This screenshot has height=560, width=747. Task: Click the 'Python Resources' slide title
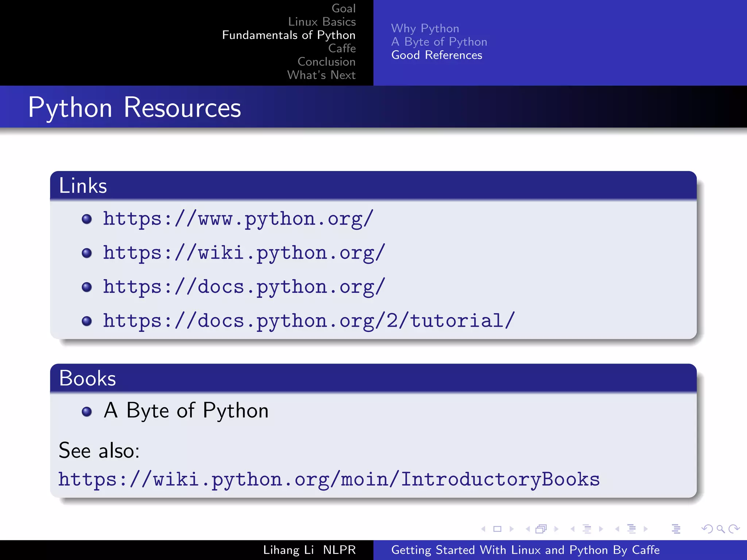coord(135,108)
